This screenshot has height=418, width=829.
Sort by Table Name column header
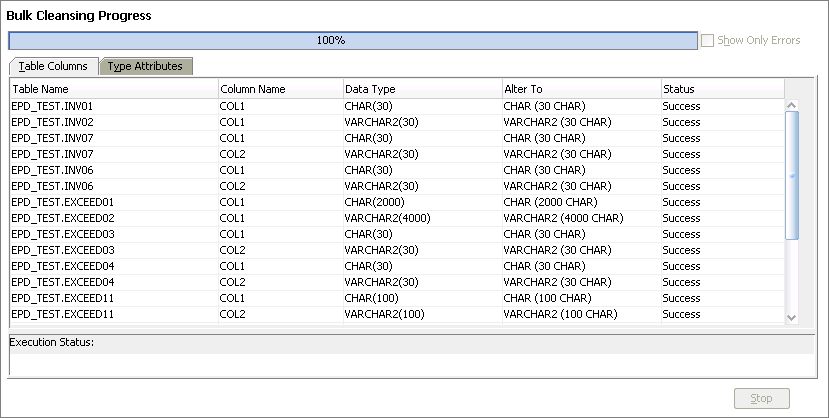coord(113,89)
